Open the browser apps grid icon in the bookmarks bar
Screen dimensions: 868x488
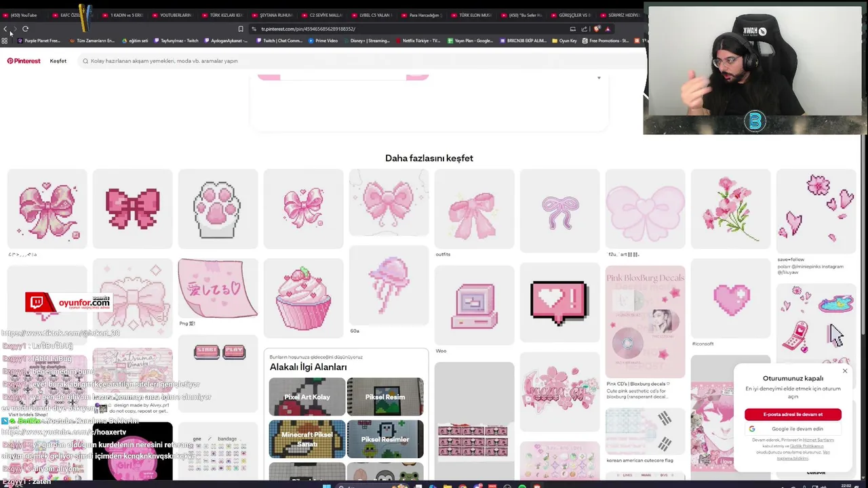(x=5, y=41)
